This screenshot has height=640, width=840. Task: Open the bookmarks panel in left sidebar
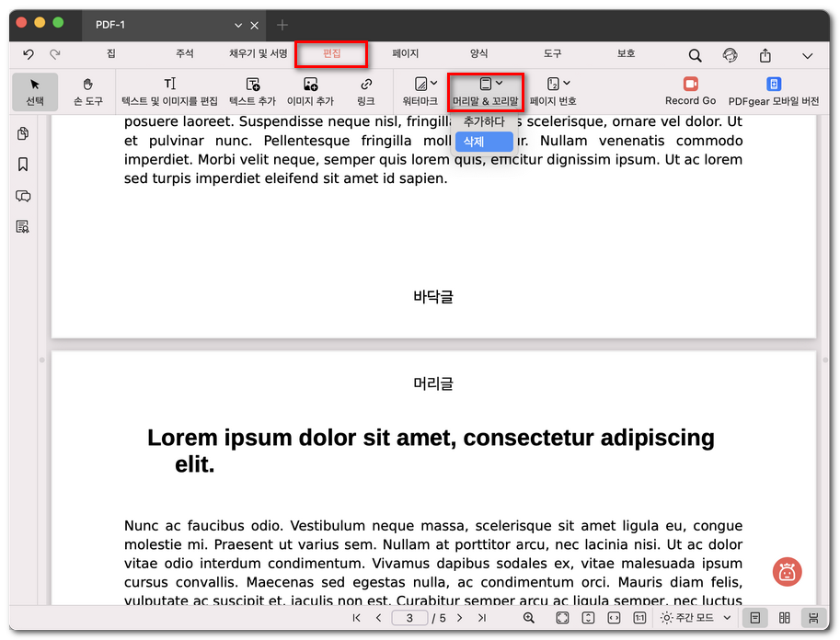(x=23, y=165)
